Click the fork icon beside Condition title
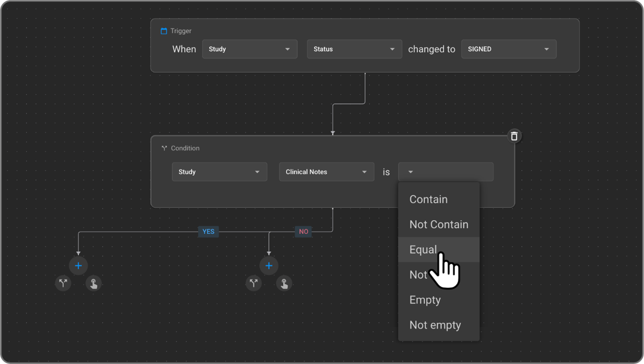The width and height of the screenshot is (644, 364). tap(164, 148)
